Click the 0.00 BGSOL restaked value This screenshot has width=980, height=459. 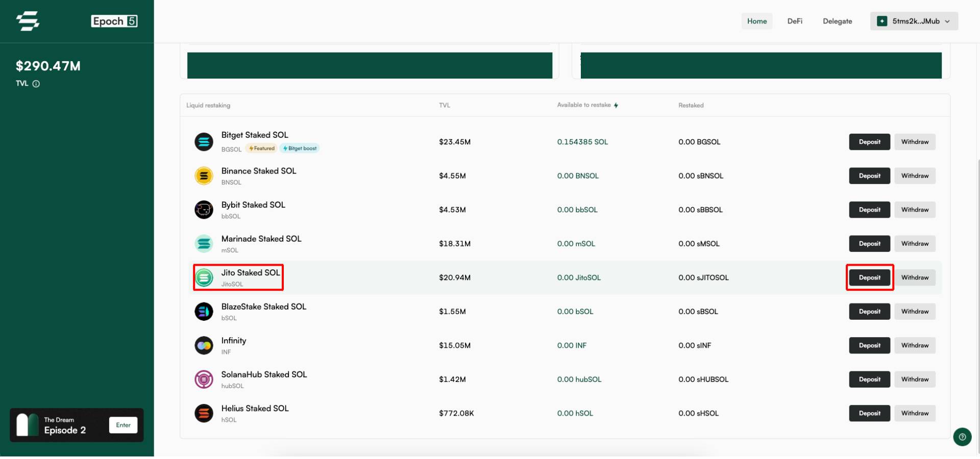[x=699, y=142]
